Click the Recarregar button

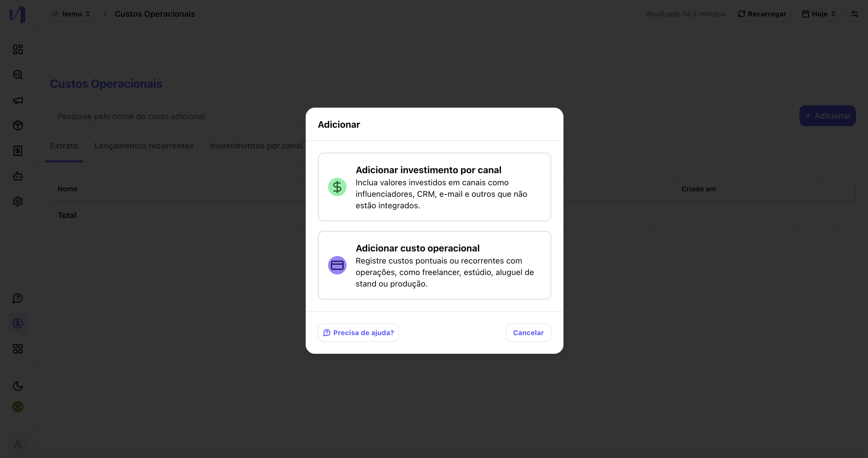point(762,14)
